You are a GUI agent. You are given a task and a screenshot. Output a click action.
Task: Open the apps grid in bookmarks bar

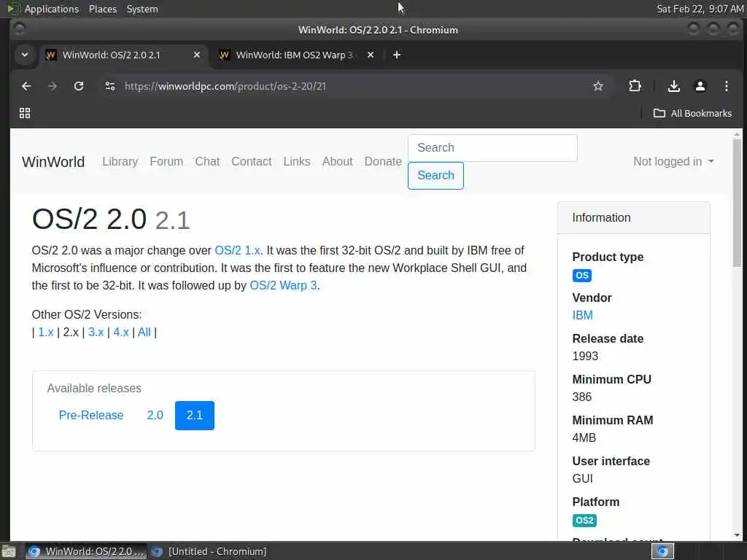click(25, 113)
